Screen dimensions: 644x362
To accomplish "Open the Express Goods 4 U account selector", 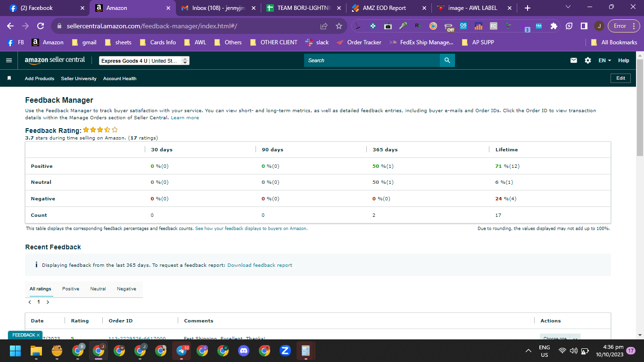I will point(144,61).
